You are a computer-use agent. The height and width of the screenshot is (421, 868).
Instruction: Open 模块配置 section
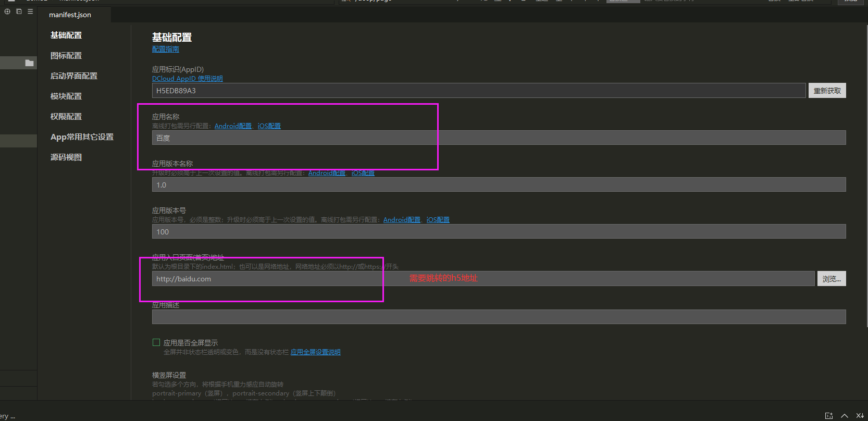[66, 96]
